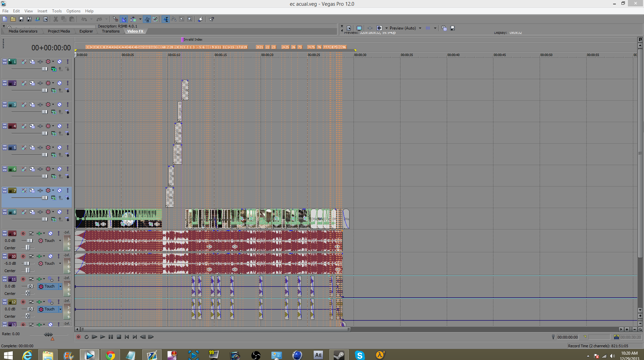Switch to the Transitions tab
Screen dimensions: 644x360
111,31
